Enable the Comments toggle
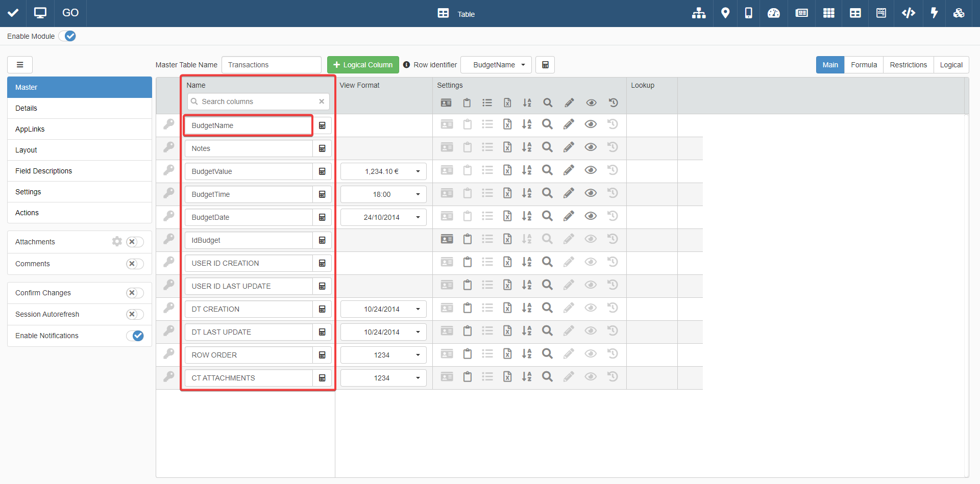 pos(135,264)
